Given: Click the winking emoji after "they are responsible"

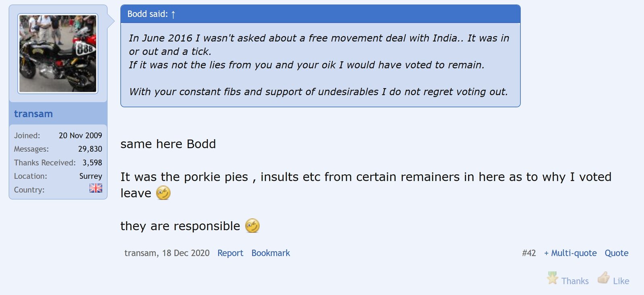Looking at the screenshot, I should point(252,226).
